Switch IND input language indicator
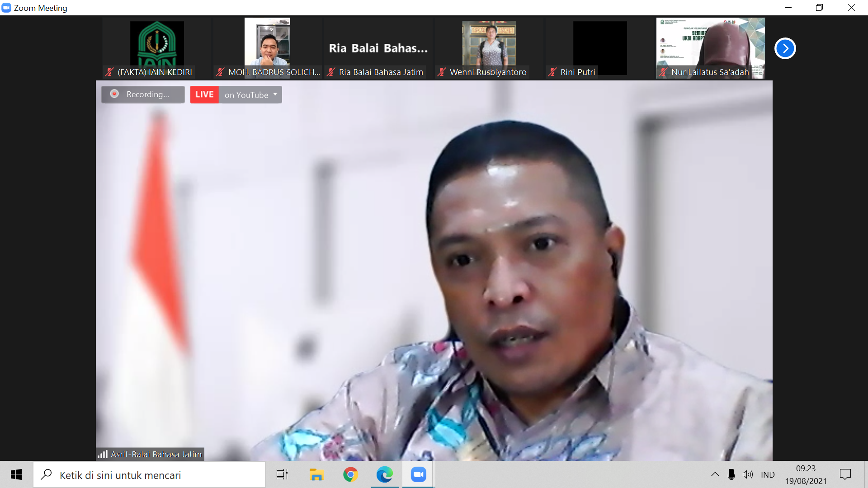868x488 pixels. (x=768, y=474)
